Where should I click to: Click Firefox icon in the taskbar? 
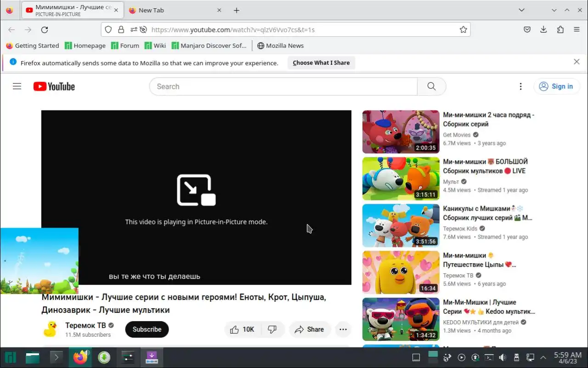pos(80,357)
